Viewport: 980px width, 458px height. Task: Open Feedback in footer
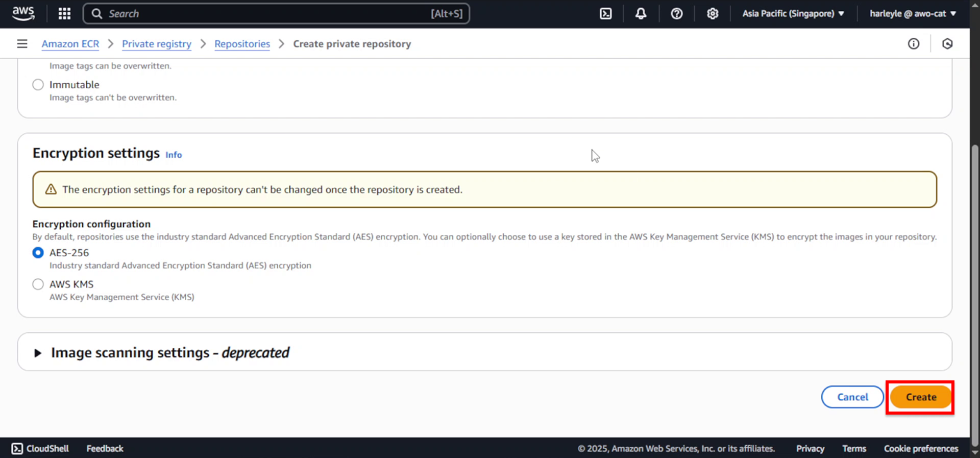pyautogui.click(x=105, y=448)
